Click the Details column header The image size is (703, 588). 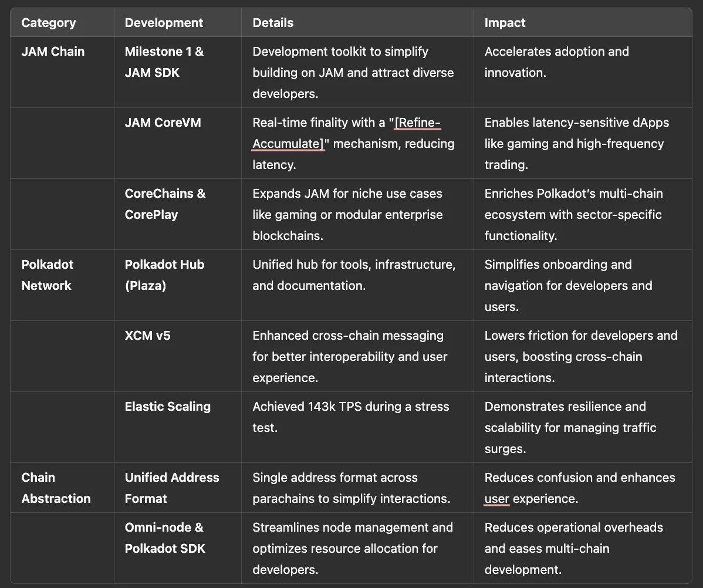[x=273, y=23]
